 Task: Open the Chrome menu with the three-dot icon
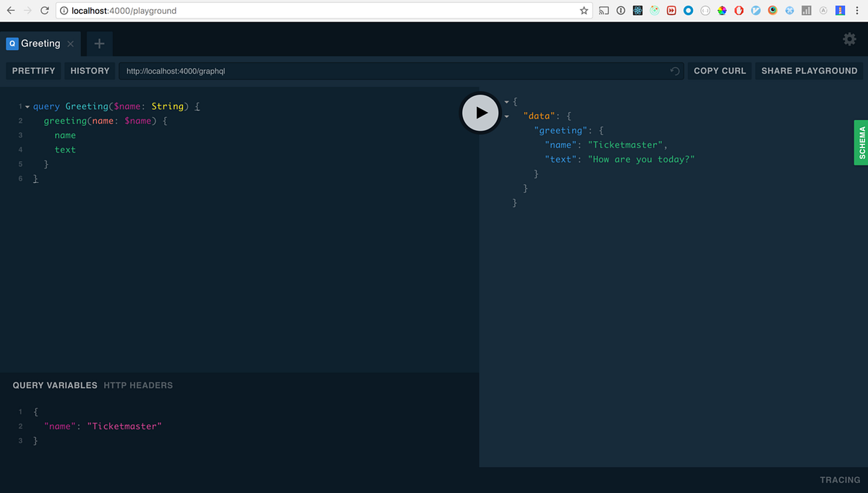[856, 11]
